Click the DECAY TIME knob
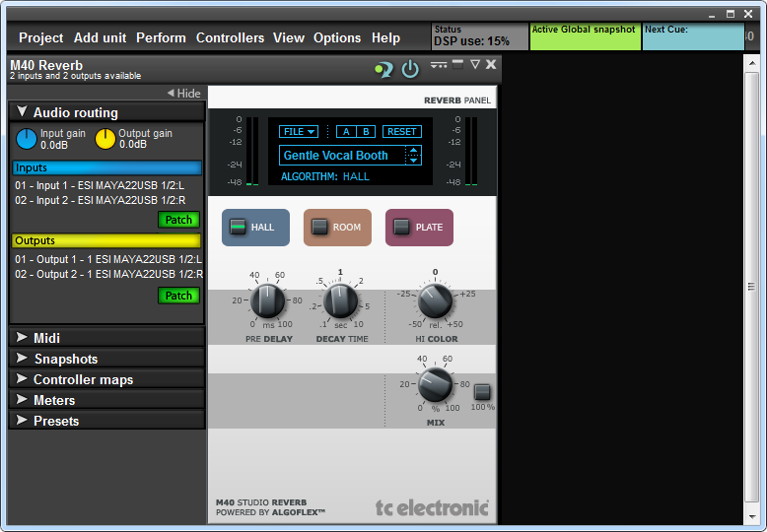 pos(340,300)
